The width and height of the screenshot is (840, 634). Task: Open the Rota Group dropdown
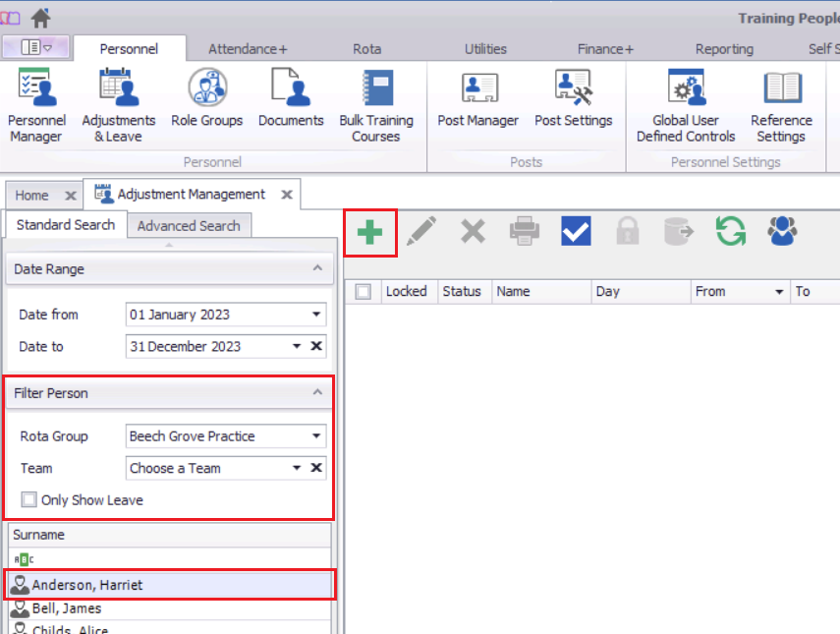pyautogui.click(x=316, y=436)
